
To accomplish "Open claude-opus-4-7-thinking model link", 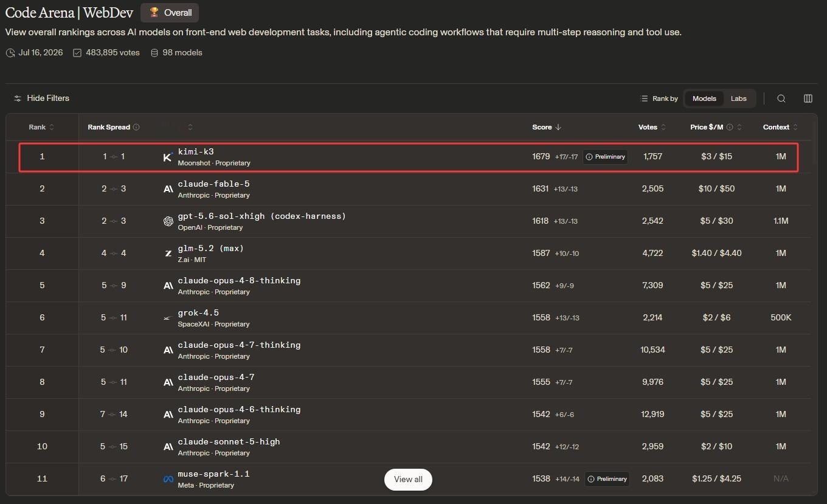I will tap(239, 345).
